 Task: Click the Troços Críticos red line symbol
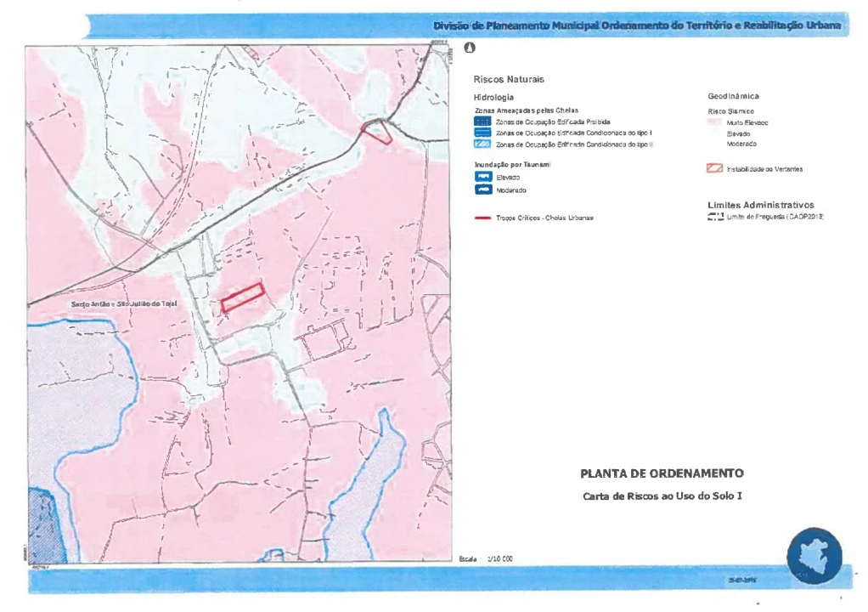483,218
